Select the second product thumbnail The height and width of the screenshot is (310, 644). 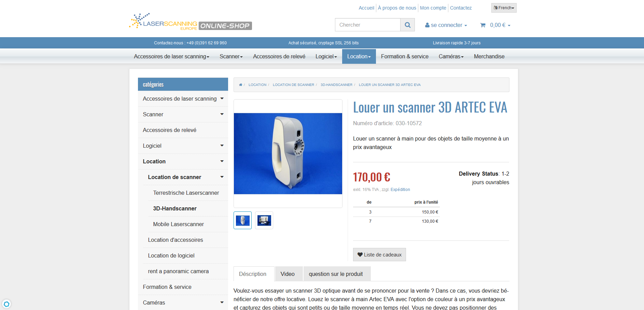(x=264, y=220)
